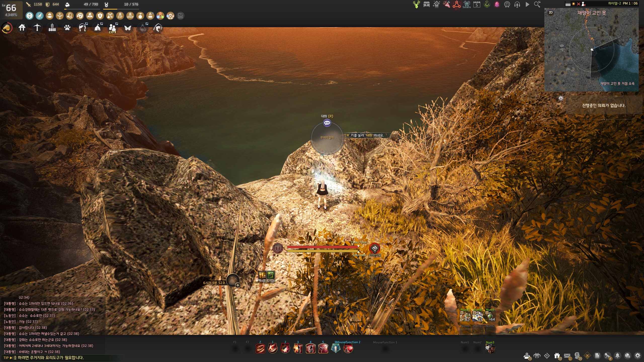Open the mail envelope icon

coord(567,356)
